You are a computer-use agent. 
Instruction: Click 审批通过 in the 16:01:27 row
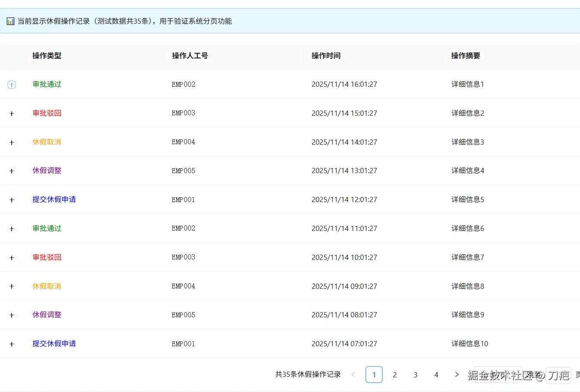[47, 84]
